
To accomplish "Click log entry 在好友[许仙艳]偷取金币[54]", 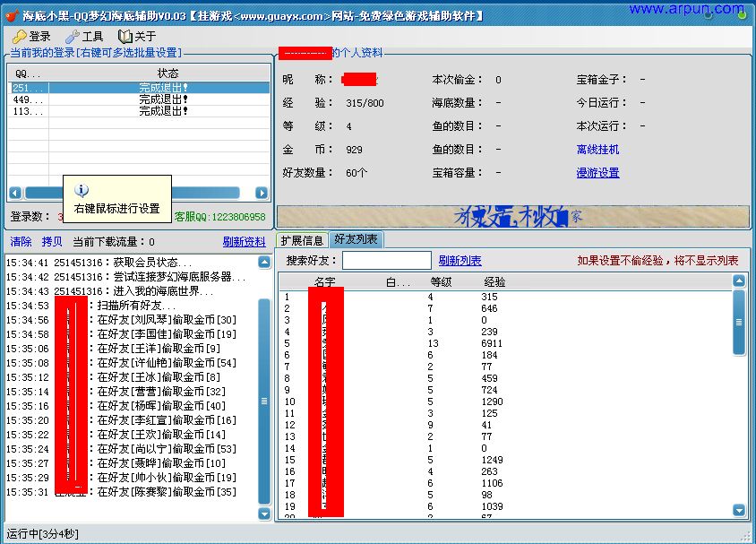I will click(x=167, y=363).
